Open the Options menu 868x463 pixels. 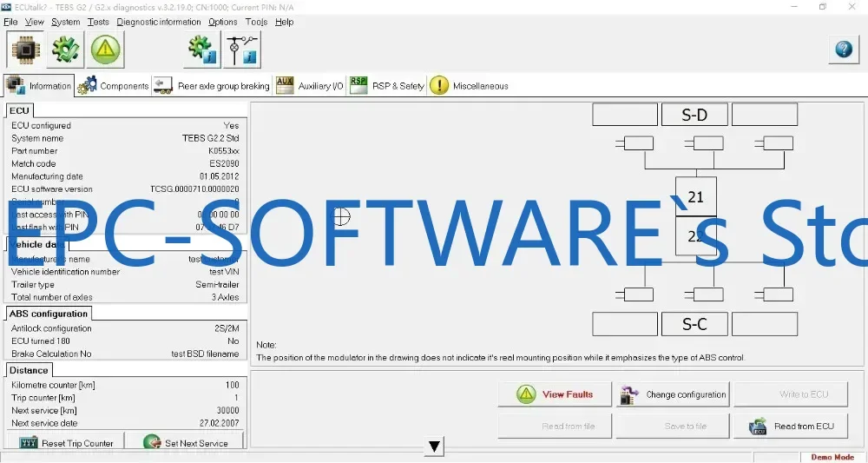222,23
